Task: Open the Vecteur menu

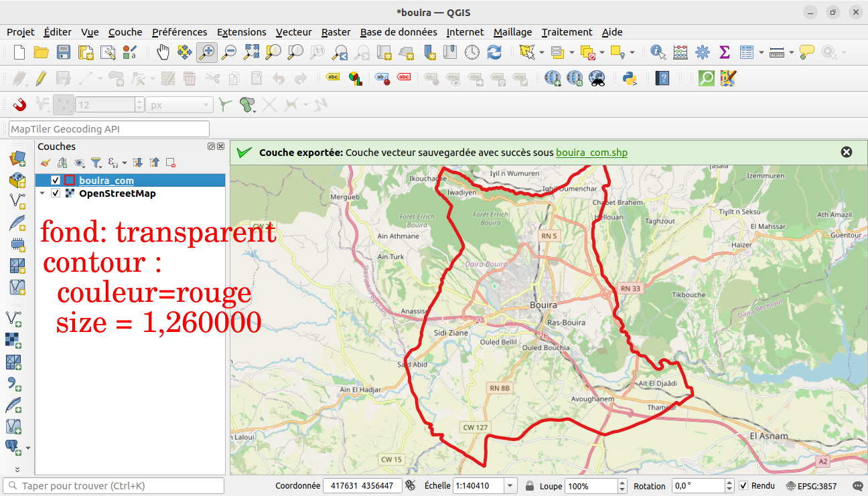Action: point(293,32)
